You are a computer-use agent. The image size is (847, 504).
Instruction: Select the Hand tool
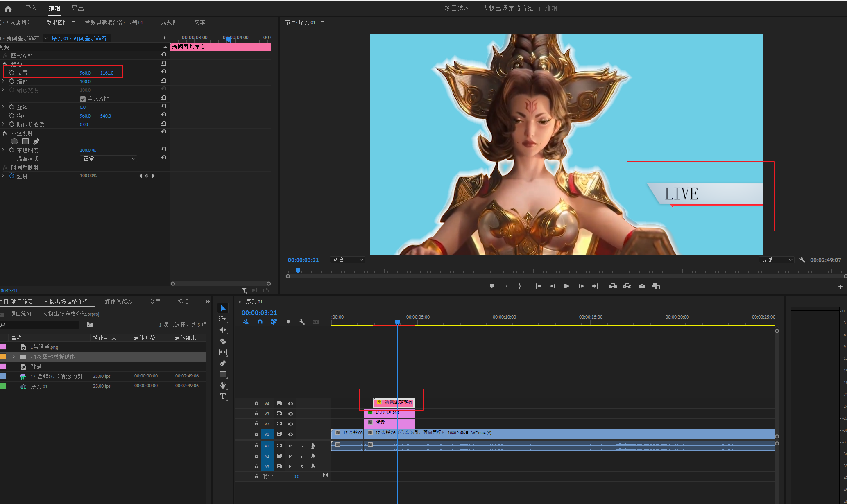pos(223,385)
